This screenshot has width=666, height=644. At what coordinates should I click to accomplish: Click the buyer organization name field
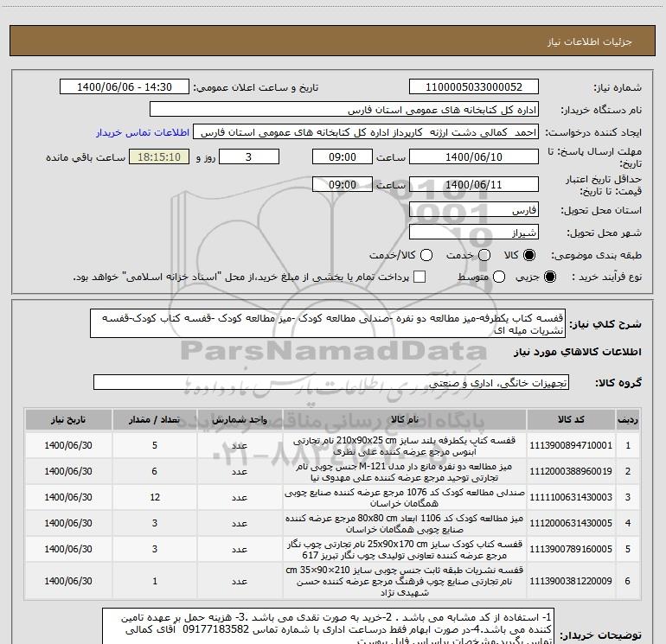click(x=344, y=110)
